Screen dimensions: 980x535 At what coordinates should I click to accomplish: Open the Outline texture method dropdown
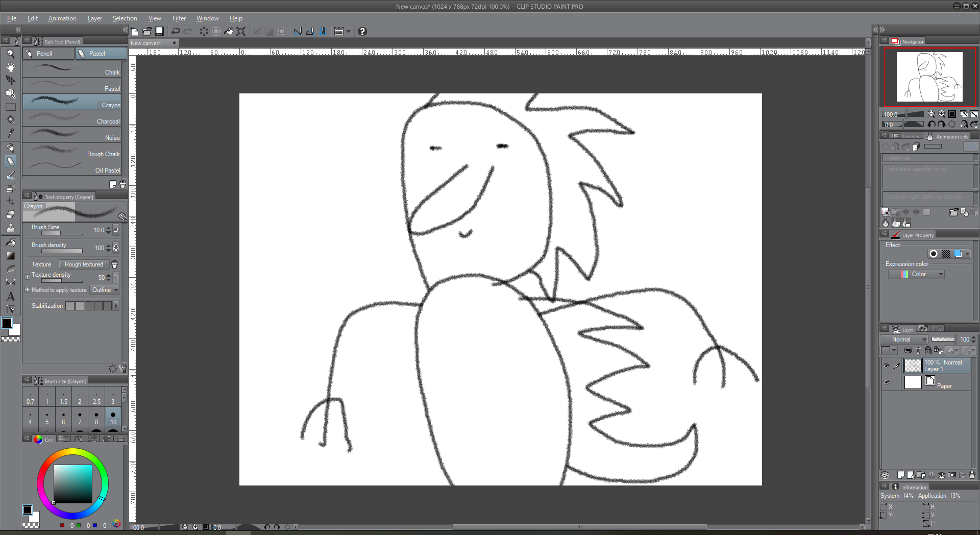[x=105, y=290]
